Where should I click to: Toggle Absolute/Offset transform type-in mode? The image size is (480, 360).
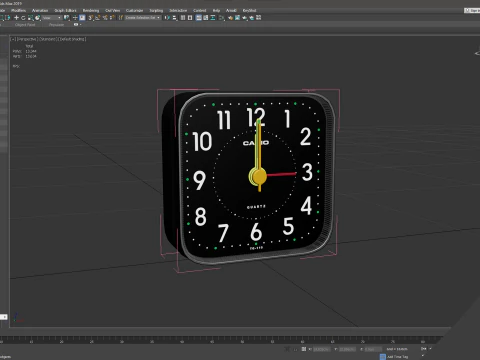[304, 349]
